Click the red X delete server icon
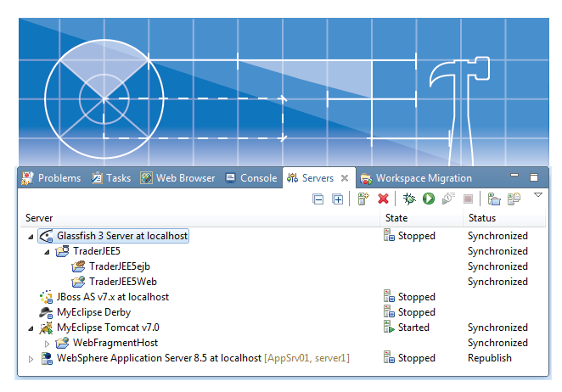Screen dimensions: 562x392 383,199
